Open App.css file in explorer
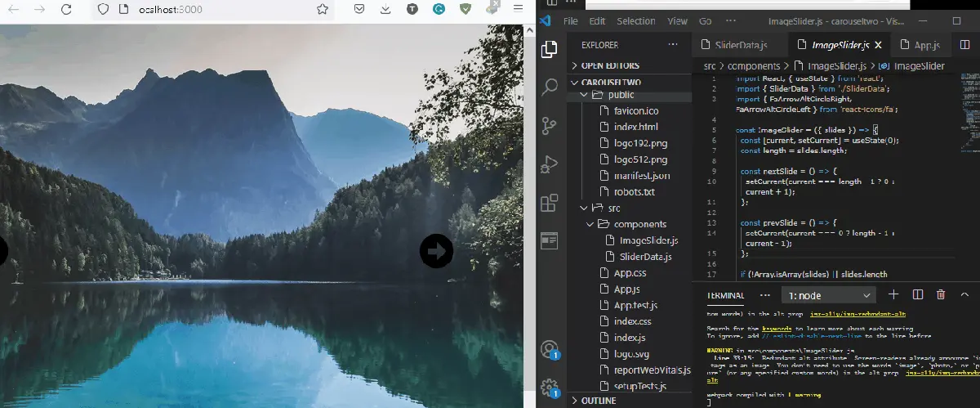The height and width of the screenshot is (408, 980). (x=630, y=273)
